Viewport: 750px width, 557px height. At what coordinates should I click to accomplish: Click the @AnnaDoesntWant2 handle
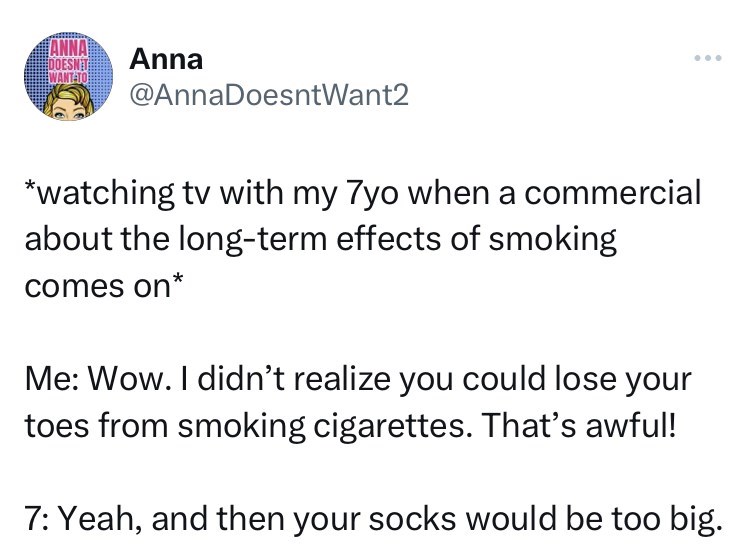tap(268, 93)
